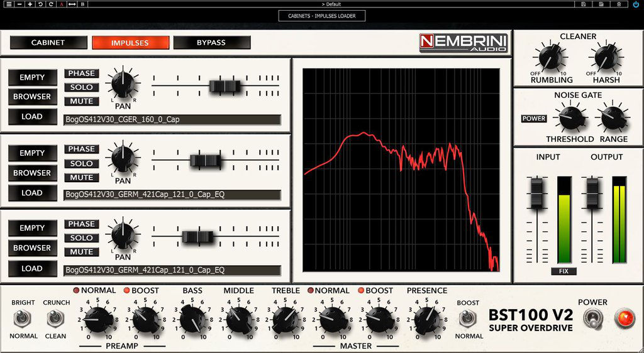Flip the CRUNCH/CLEAN toggle switch
Viewport: 644px width, 353px height.
pyautogui.click(x=55, y=319)
